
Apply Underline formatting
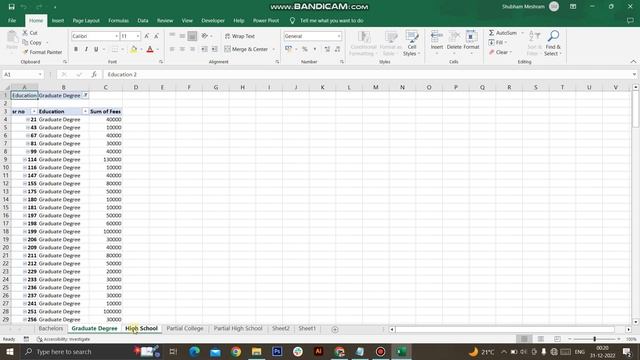[96, 49]
